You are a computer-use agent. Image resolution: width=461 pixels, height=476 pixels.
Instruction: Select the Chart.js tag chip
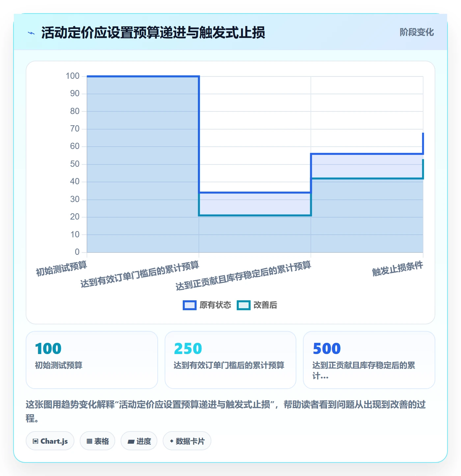tap(50, 441)
